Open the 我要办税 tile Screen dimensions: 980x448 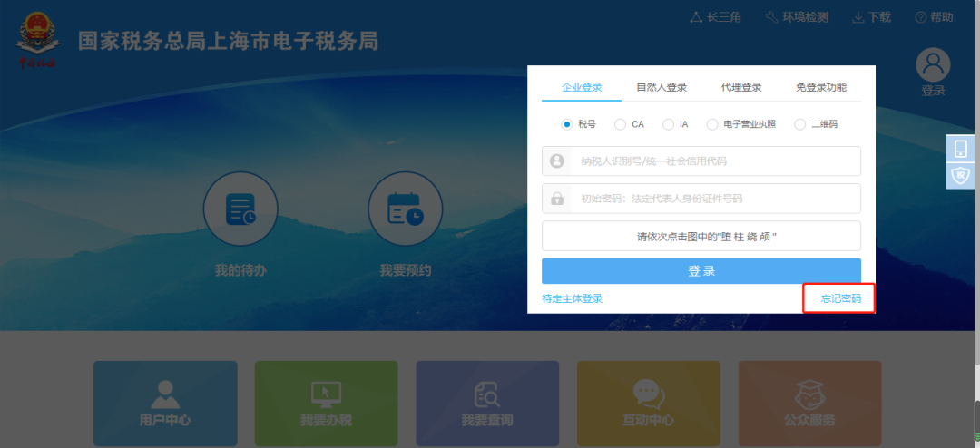327,403
